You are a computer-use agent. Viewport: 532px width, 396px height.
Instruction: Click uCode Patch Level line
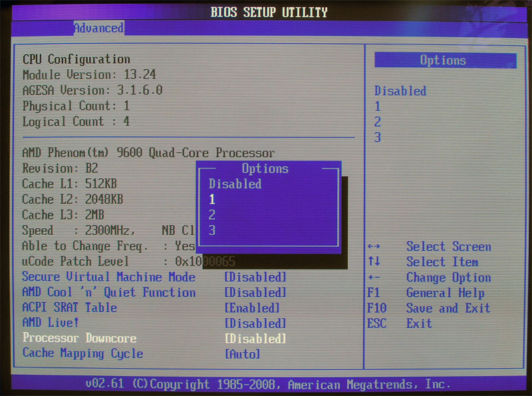(128, 262)
